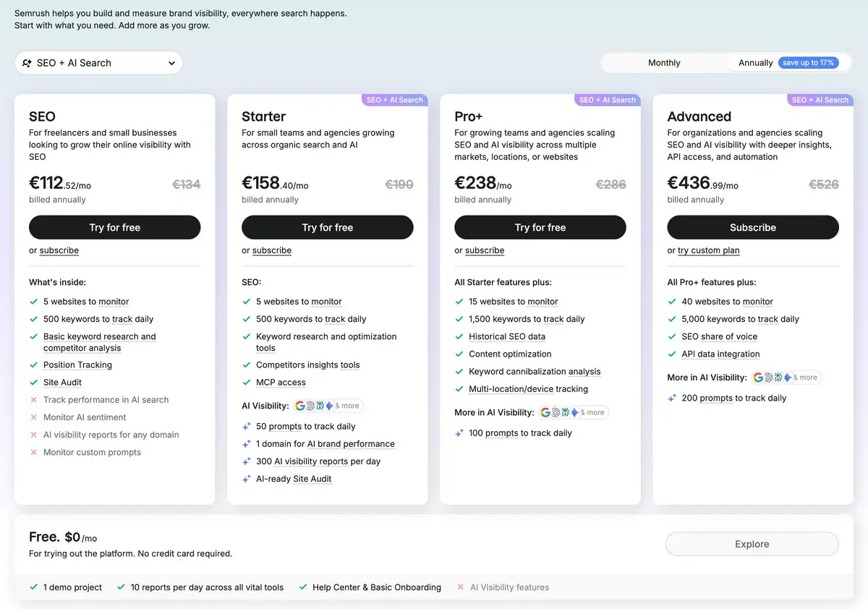Click '10 reports per day across all vital tools'
Screen dimensions: 868x609
pyautogui.click(x=207, y=587)
